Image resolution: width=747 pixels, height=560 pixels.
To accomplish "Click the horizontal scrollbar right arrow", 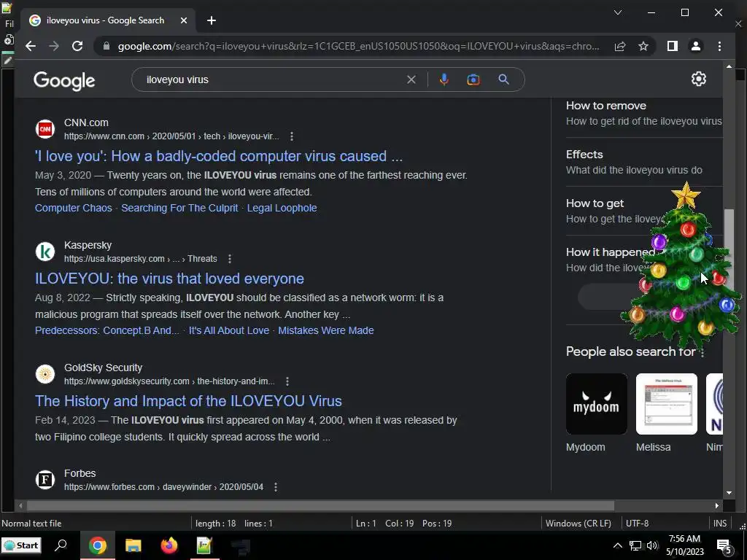I will pos(717,505).
